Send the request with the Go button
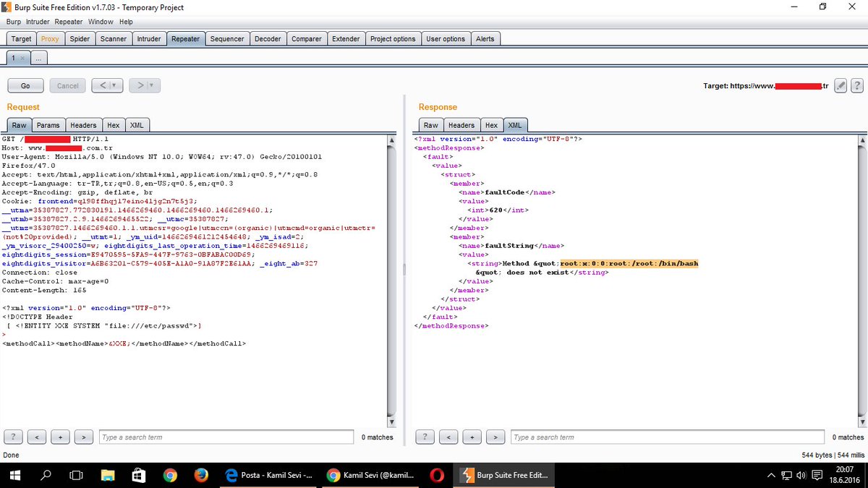 pos(25,85)
